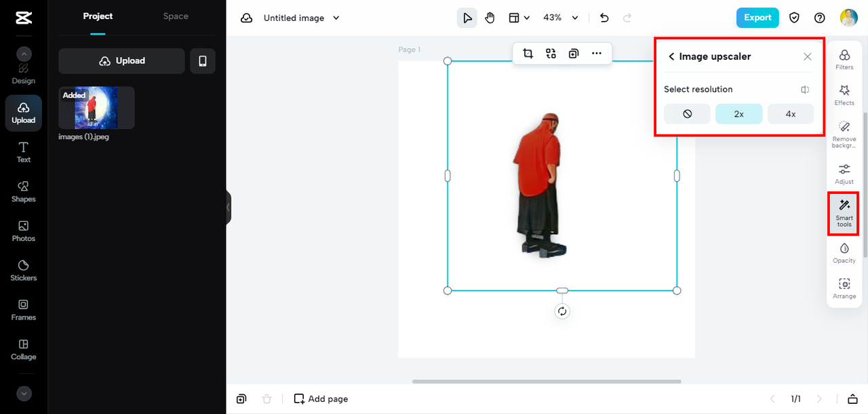Select 2x resolution

pos(739,114)
